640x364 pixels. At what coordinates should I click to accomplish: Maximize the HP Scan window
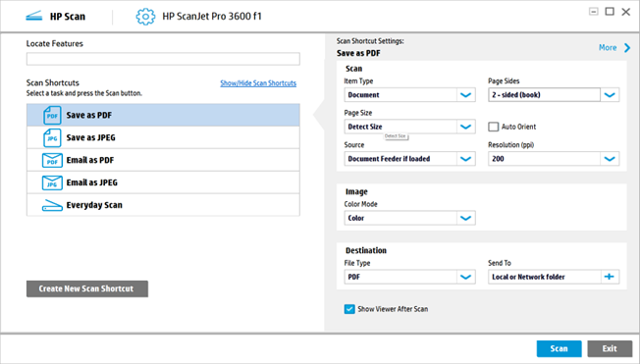(x=610, y=12)
